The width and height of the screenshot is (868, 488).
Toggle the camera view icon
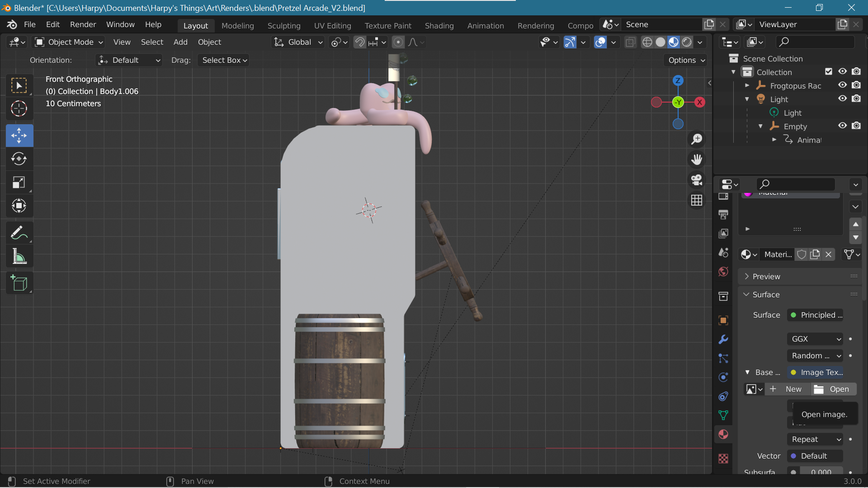pos(697,180)
